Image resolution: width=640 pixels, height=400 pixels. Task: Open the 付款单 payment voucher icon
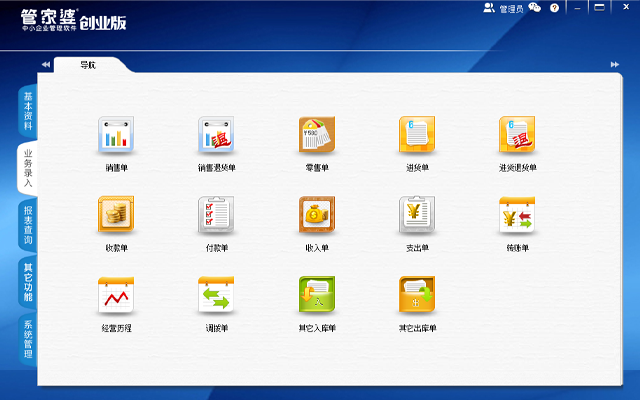click(x=216, y=216)
